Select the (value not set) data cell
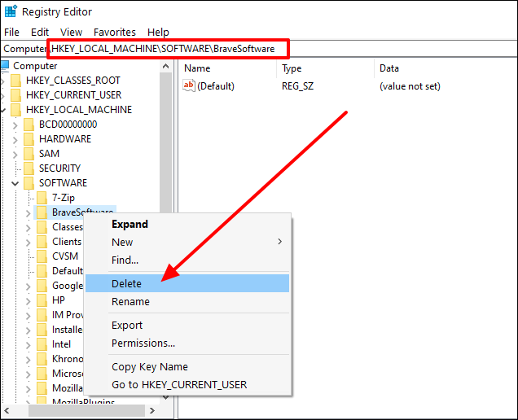Screen dimensions: 518x420 [x=410, y=86]
